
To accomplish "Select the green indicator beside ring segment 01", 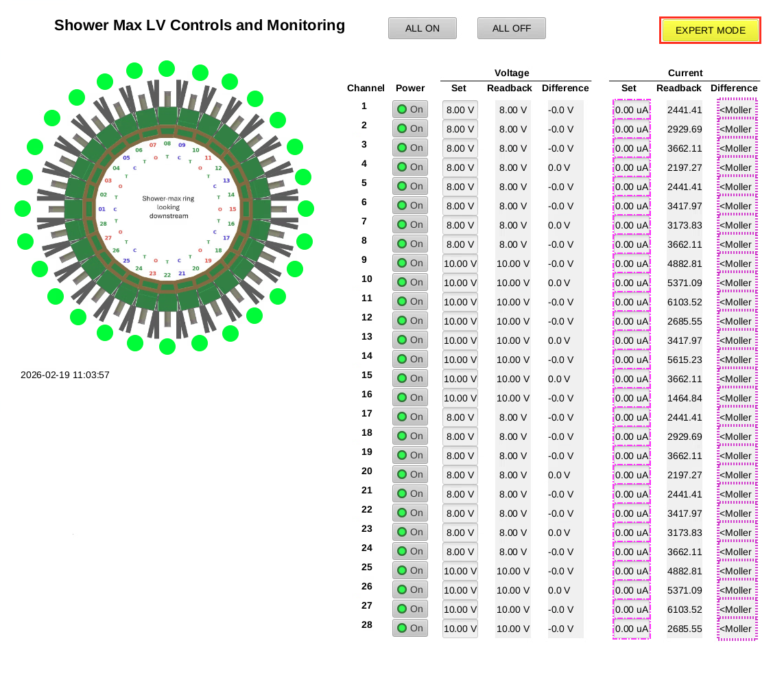I will coord(23,209).
